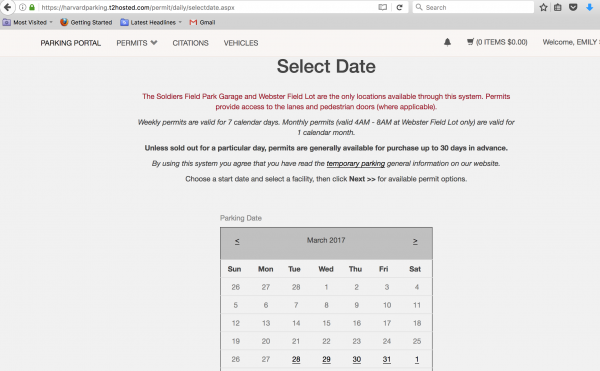Open downloads arrow icon
This screenshot has height=371, width=600.
pyautogui.click(x=589, y=7)
